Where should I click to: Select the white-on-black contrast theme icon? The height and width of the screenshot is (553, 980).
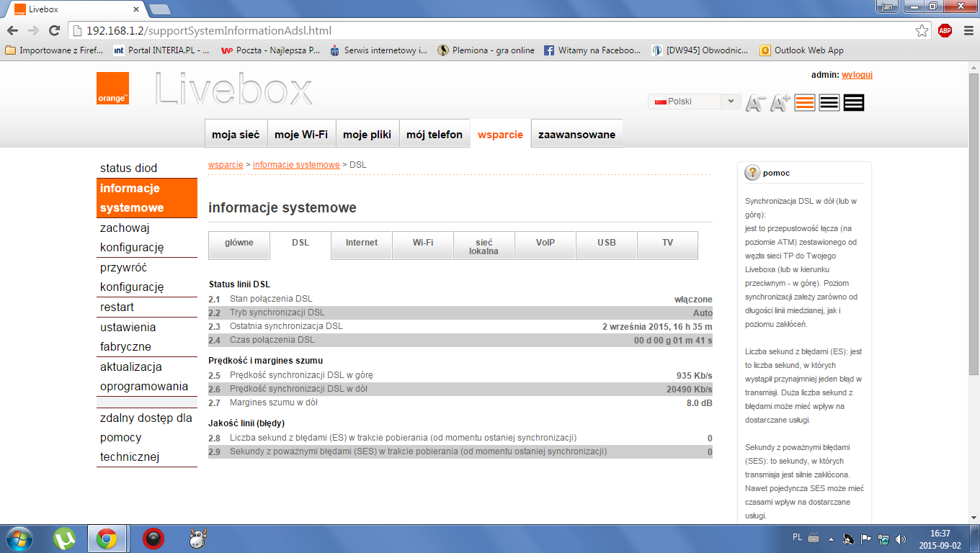click(x=854, y=103)
